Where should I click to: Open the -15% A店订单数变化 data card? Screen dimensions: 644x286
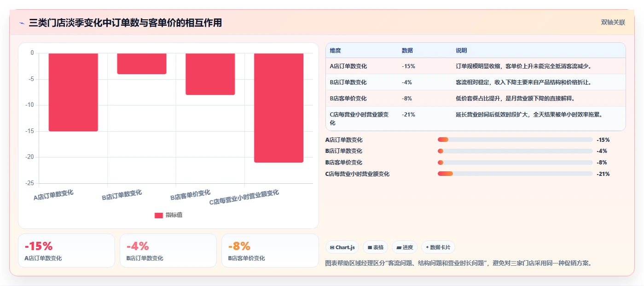pyautogui.click(x=66, y=251)
